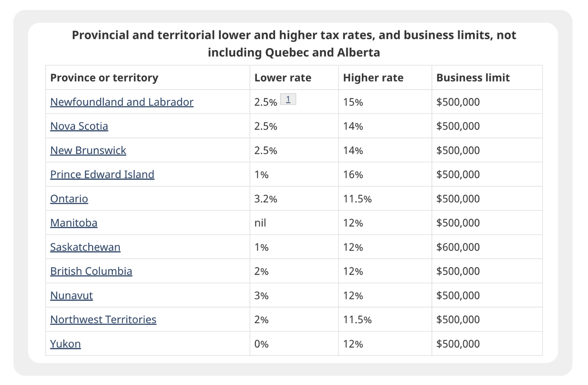This screenshot has width=588, height=385.
Task: Open the Ontario province link
Action: 69,199
